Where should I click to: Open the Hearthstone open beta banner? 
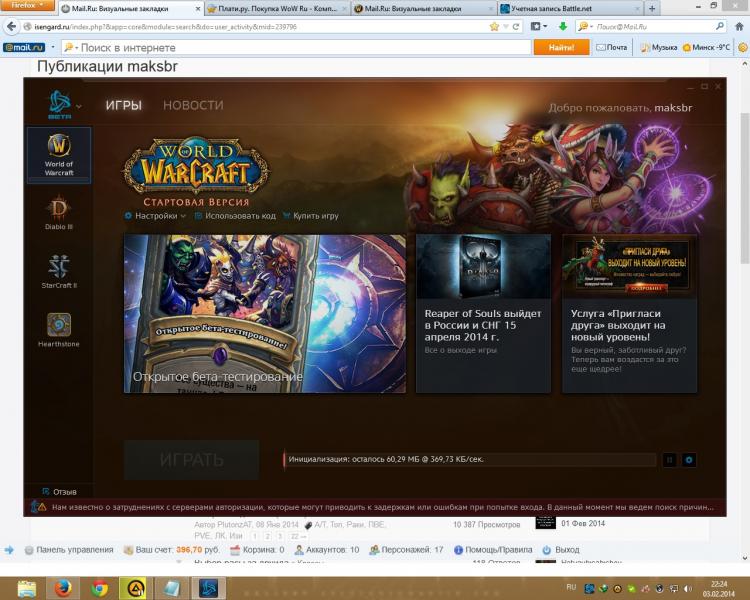tap(265, 313)
